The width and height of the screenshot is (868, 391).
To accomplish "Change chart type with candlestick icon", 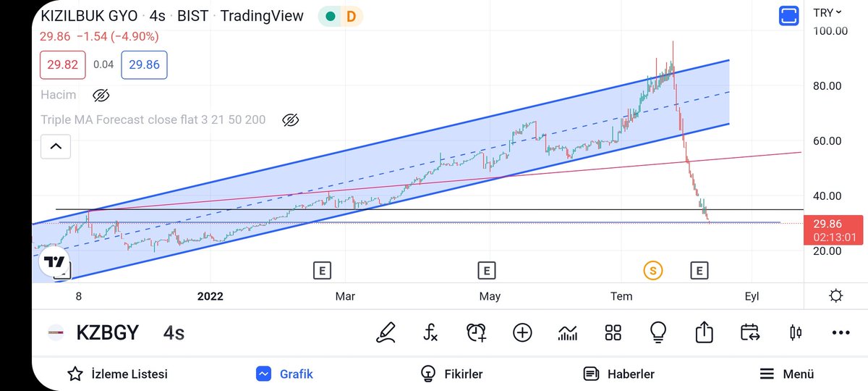I will coord(796,332).
